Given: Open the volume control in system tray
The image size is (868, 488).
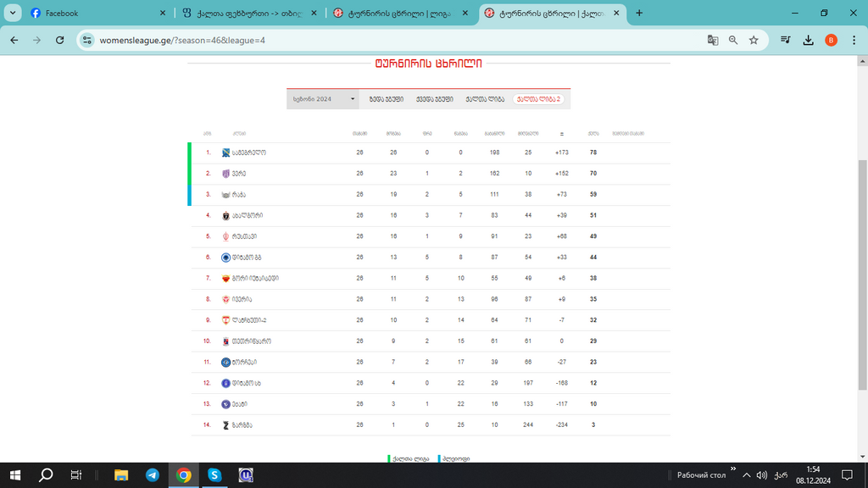Looking at the screenshot, I should point(762,475).
